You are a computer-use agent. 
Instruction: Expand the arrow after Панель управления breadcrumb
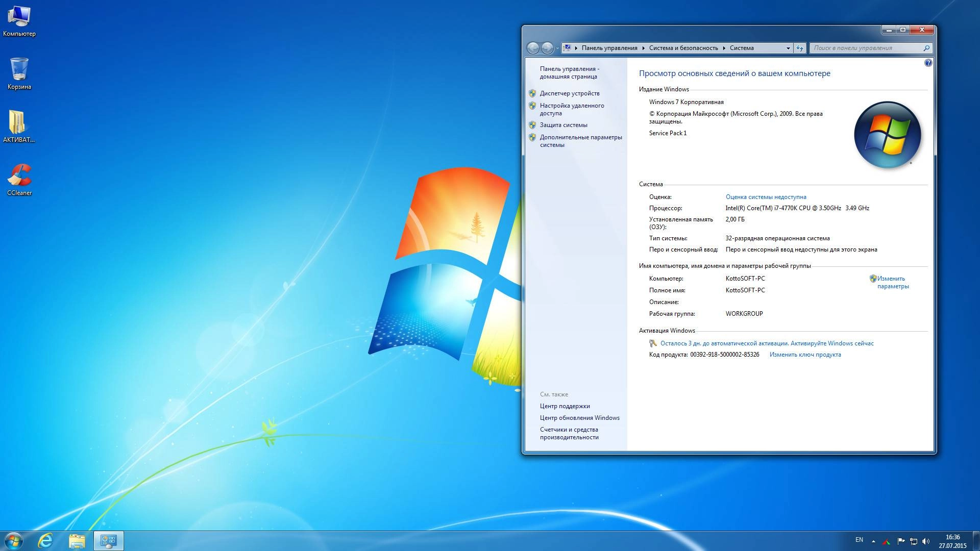(644, 48)
